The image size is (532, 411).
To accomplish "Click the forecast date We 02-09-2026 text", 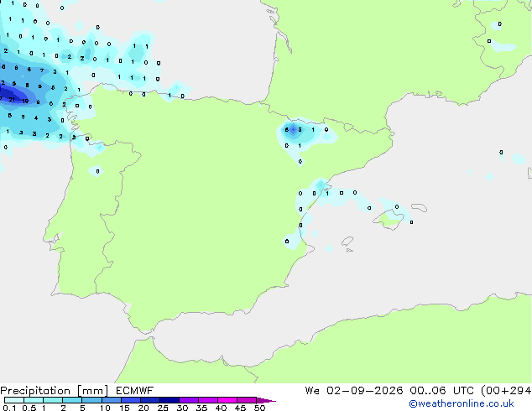I will (x=354, y=391).
